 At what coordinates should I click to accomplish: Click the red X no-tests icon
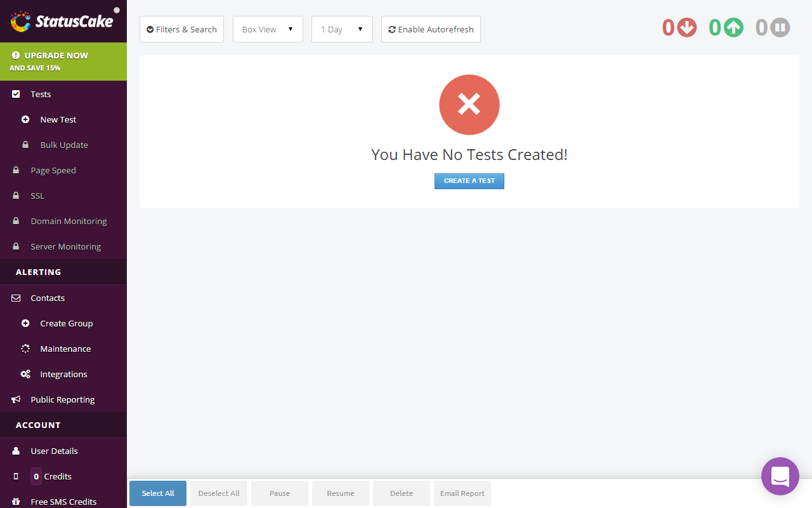coord(469,105)
